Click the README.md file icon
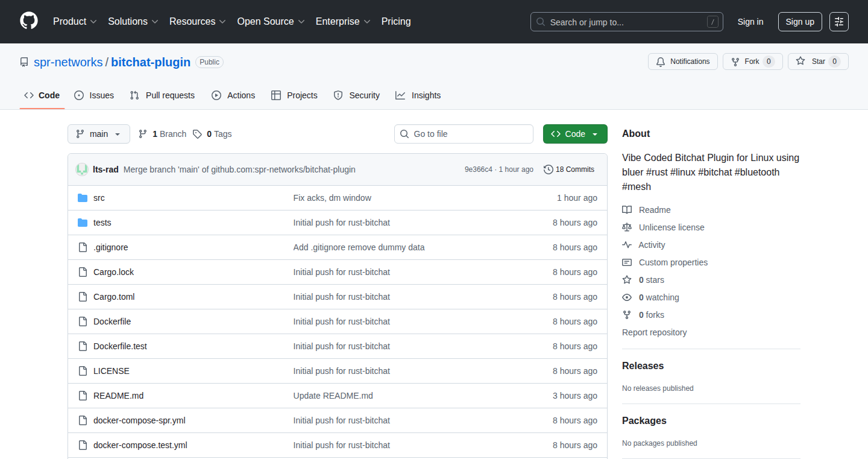Viewport: 868px width, 459px height. 83,396
